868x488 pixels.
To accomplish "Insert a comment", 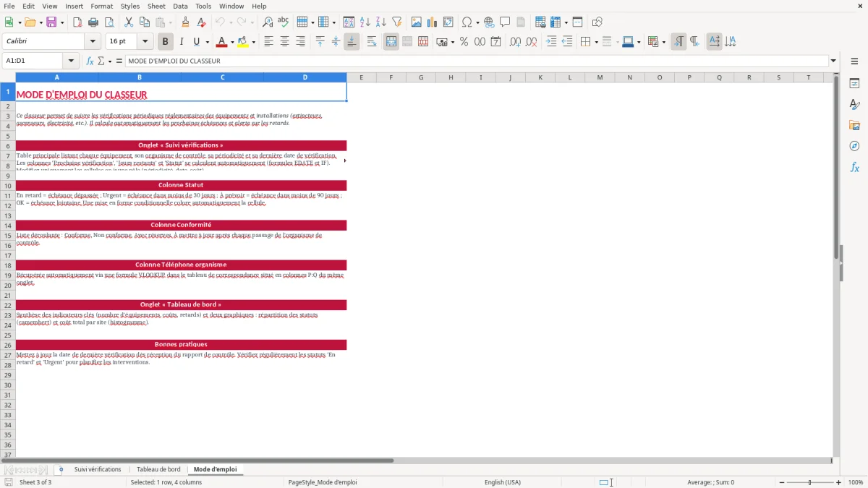I will [505, 22].
